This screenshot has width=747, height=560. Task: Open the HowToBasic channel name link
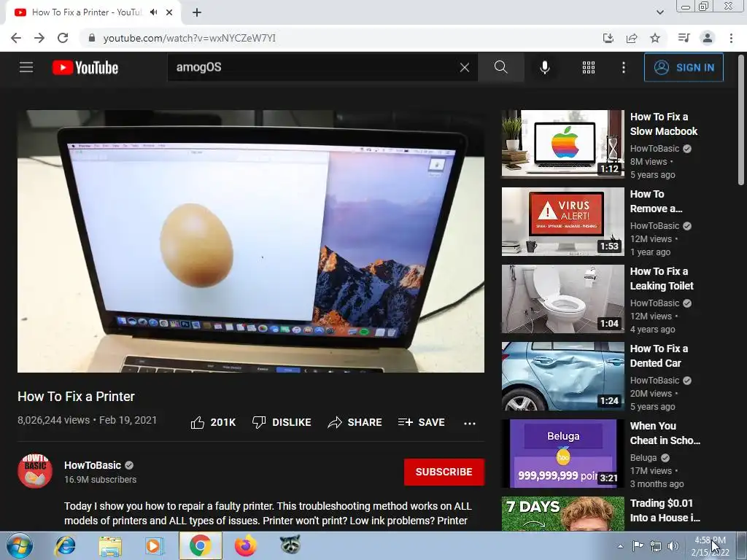93,465
